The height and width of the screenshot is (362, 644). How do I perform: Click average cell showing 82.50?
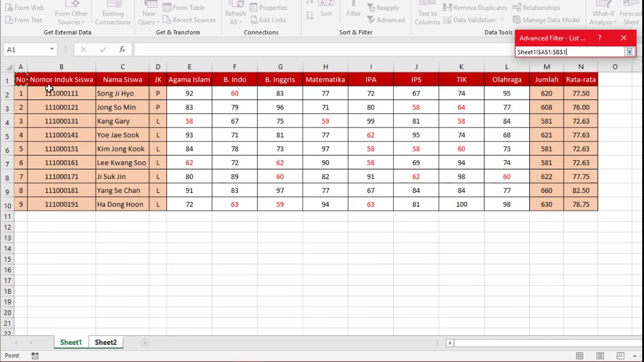pyautogui.click(x=581, y=191)
